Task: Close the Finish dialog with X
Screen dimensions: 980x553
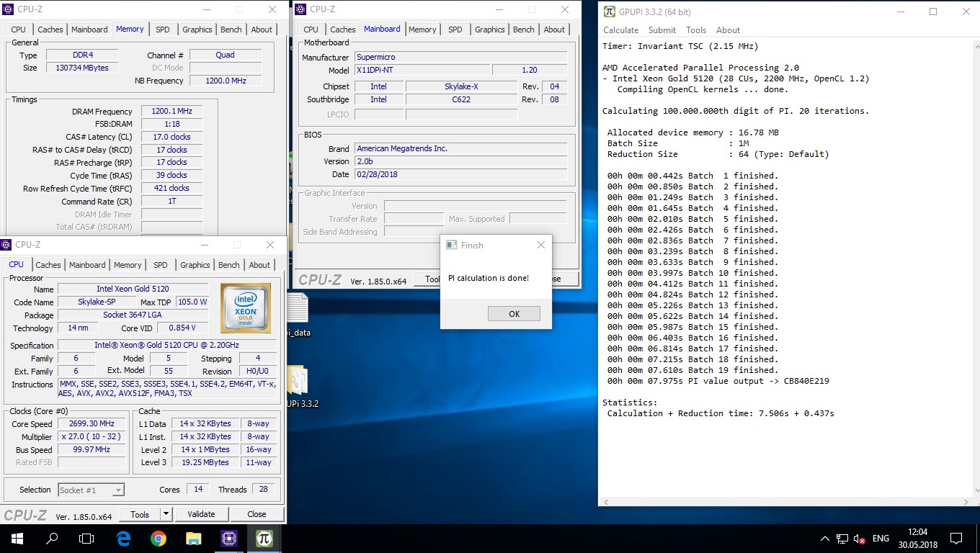Action: tap(541, 245)
